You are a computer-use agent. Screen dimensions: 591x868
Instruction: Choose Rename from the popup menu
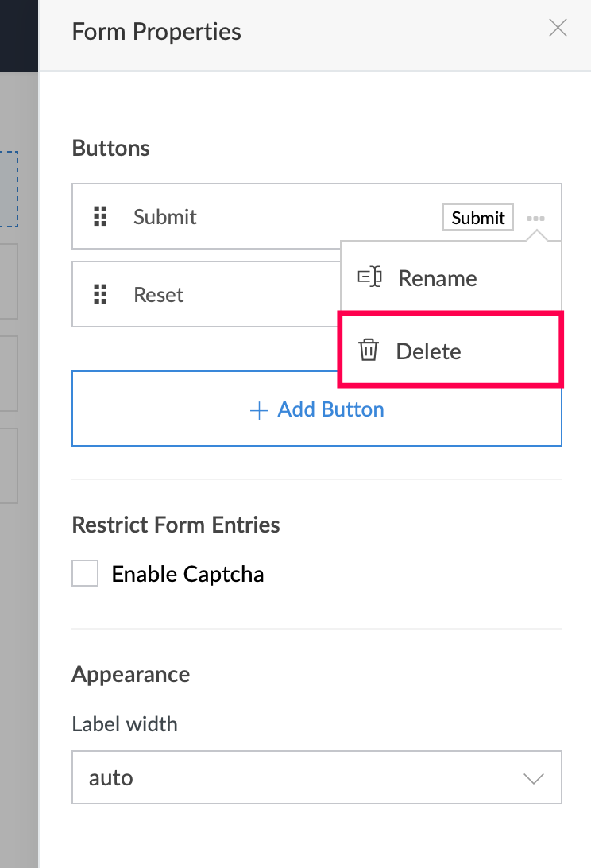tap(437, 278)
